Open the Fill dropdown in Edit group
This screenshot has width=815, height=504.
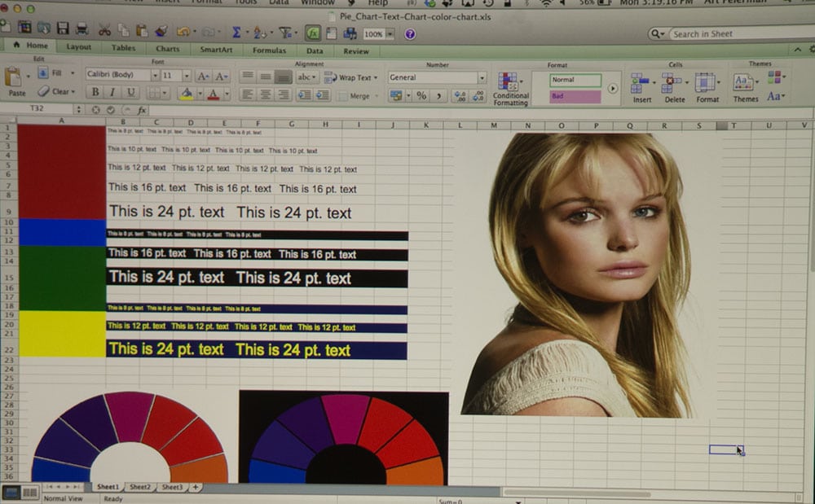click(x=73, y=73)
